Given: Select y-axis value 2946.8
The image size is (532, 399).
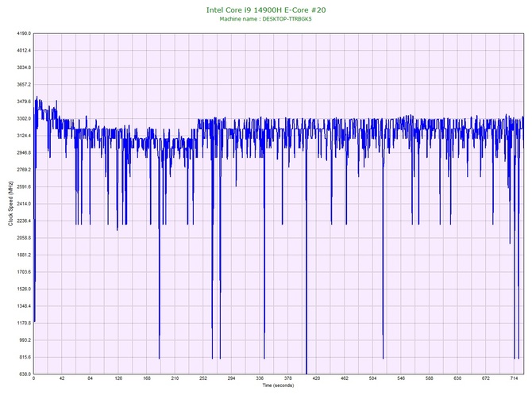Looking at the screenshot, I should [x=24, y=153].
